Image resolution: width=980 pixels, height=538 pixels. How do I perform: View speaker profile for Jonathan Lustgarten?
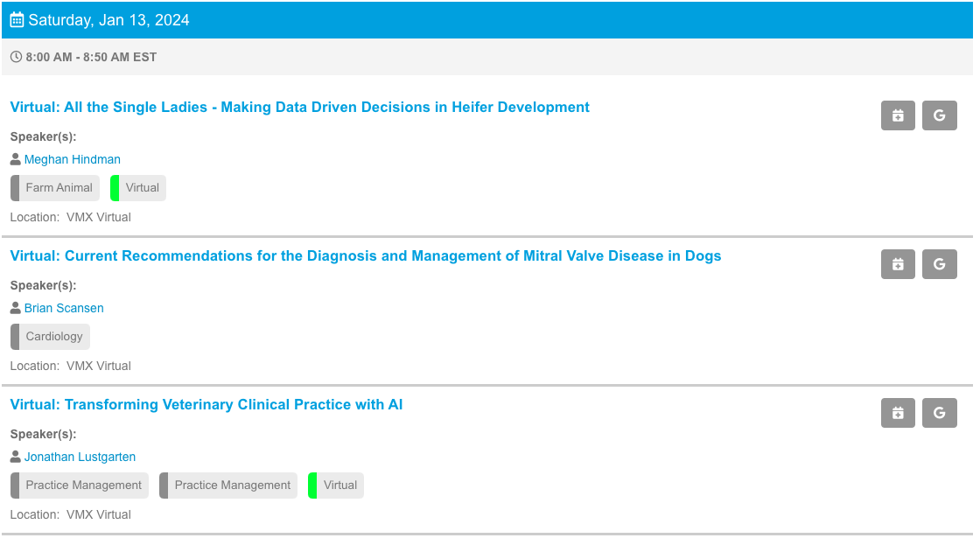click(80, 457)
